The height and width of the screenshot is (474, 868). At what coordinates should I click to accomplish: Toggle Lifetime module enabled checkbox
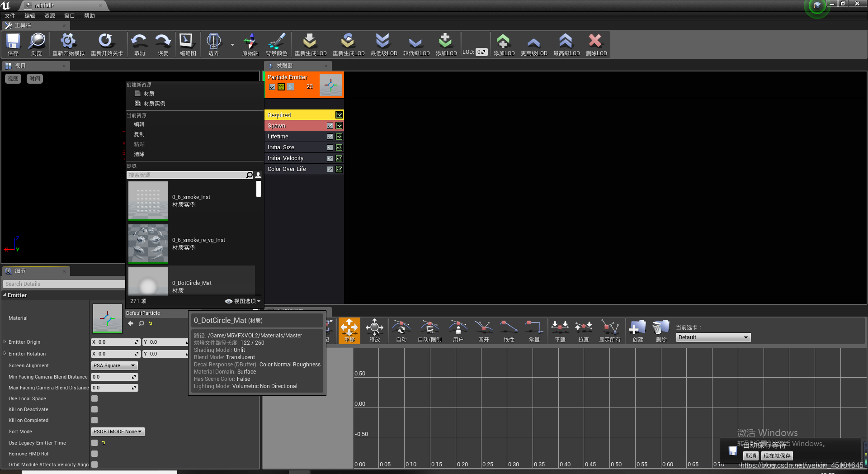330,137
